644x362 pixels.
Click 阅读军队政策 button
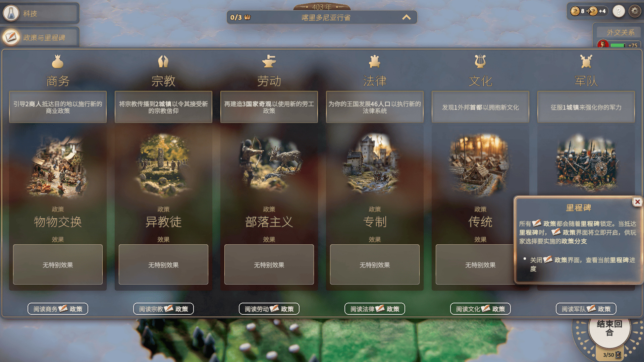(x=586, y=309)
